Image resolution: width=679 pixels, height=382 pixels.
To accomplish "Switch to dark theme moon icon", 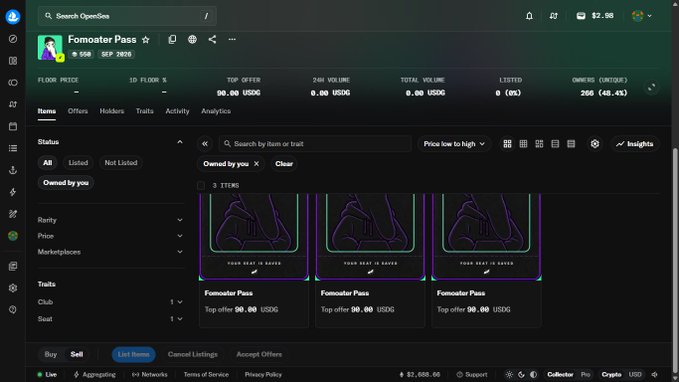I will pos(521,375).
